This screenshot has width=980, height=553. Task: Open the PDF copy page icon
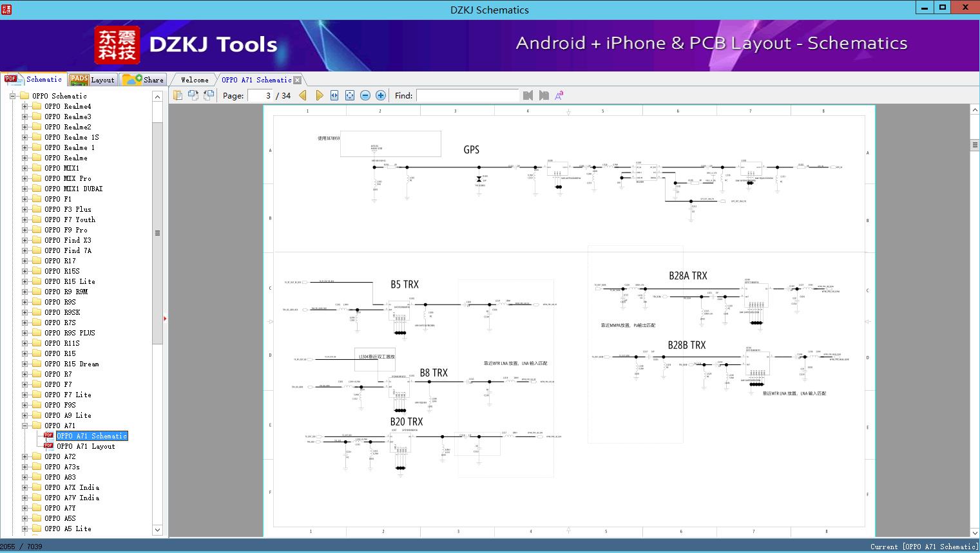click(193, 95)
